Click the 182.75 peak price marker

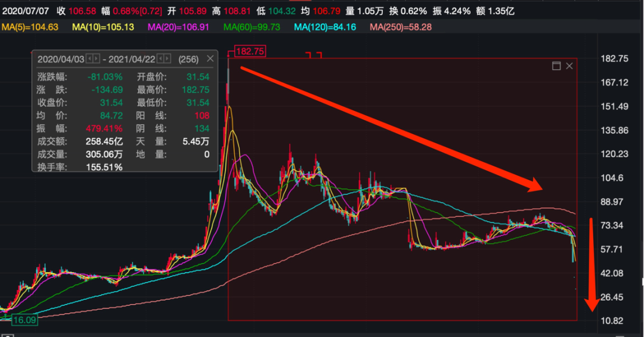[x=250, y=51]
